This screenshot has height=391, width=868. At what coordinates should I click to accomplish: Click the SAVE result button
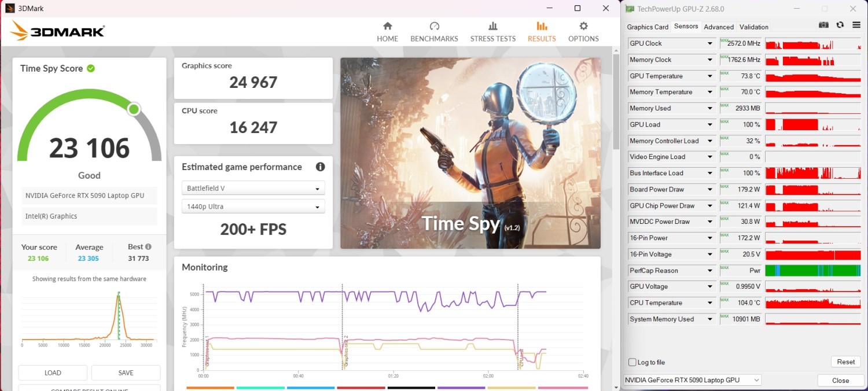[x=126, y=372]
